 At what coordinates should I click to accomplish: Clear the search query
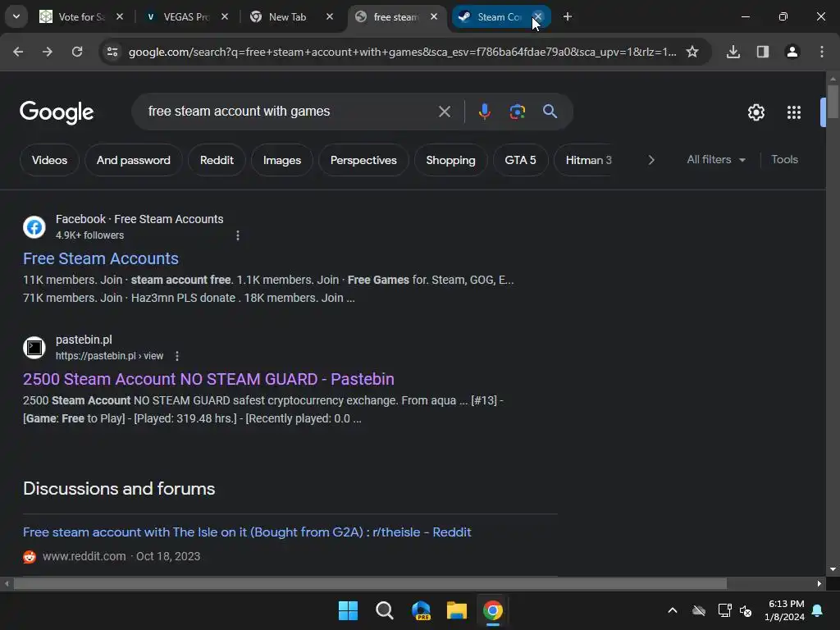click(444, 112)
